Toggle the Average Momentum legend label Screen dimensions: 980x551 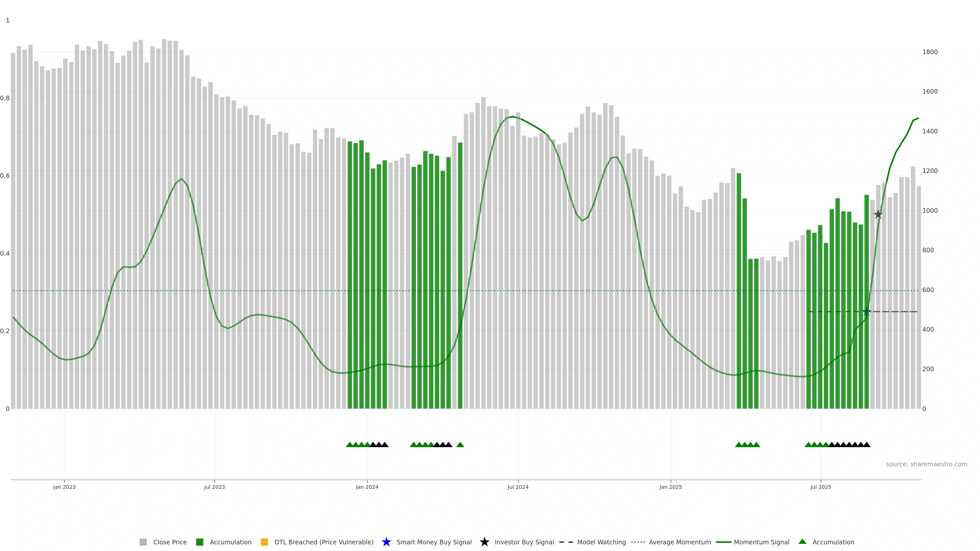click(679, 542)
